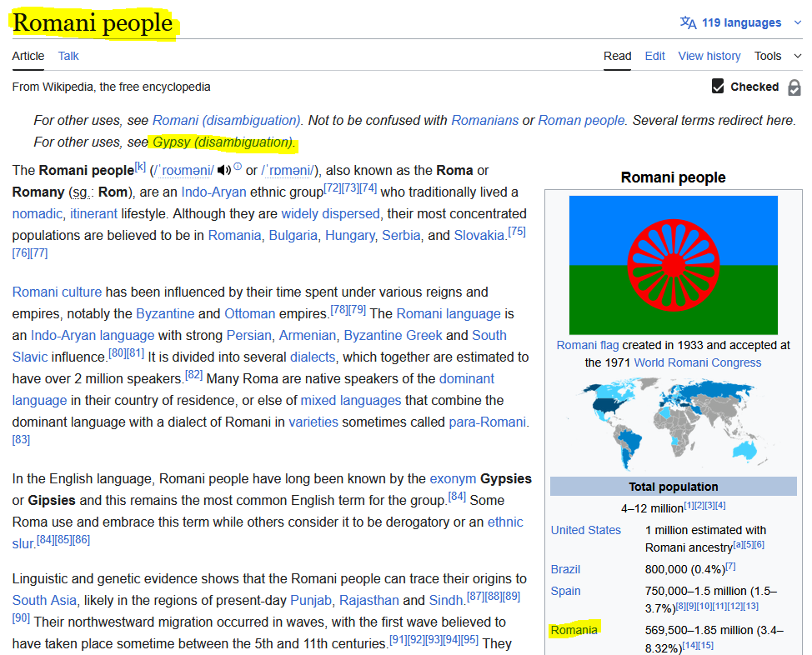
Task: Open the Armenian link
Action: point(308,336)
